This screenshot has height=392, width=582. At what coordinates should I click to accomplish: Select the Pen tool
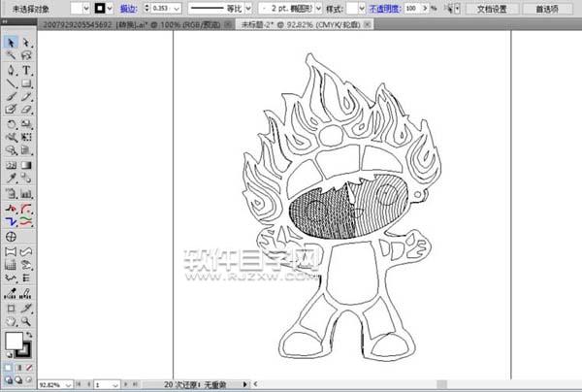point(11,71)
